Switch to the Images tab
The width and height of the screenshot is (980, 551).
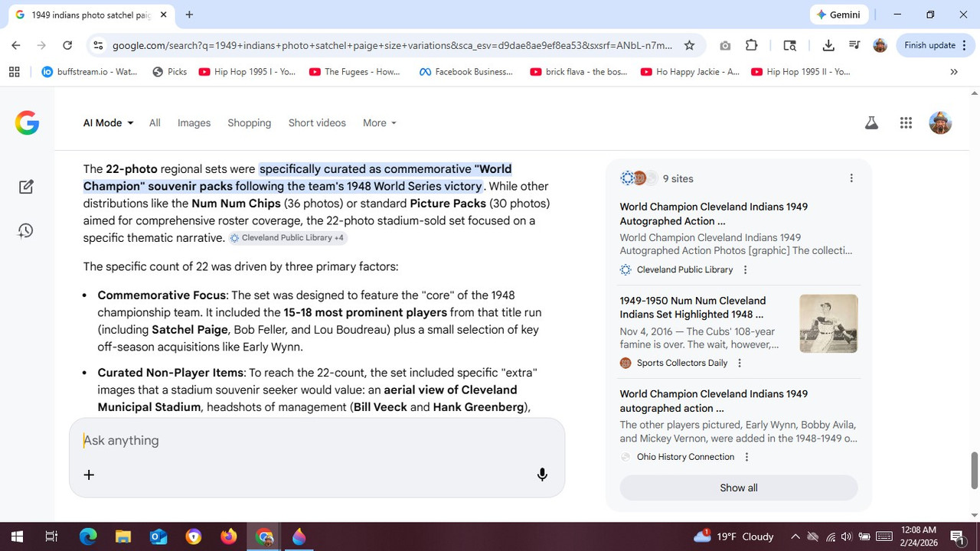click(x=194, y=122)
